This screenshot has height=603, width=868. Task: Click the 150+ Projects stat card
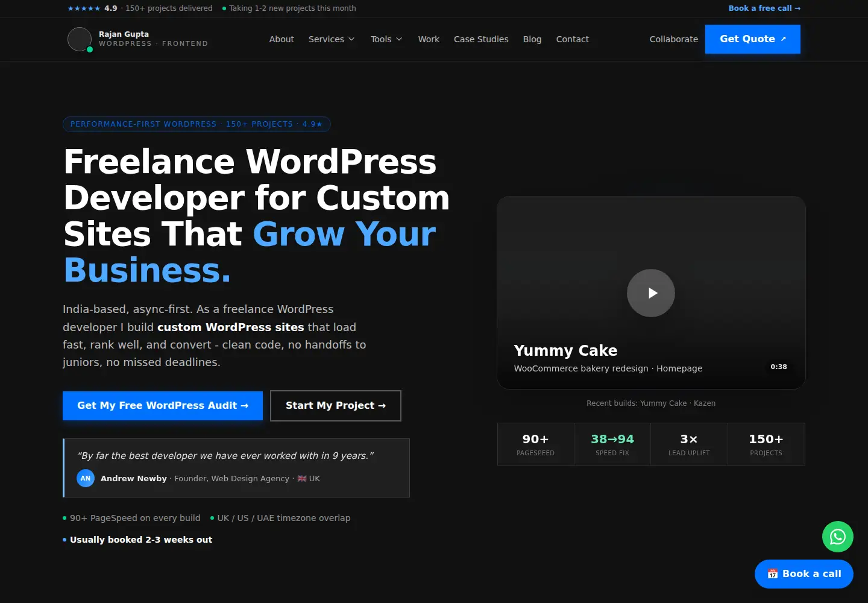pos(766,444)
